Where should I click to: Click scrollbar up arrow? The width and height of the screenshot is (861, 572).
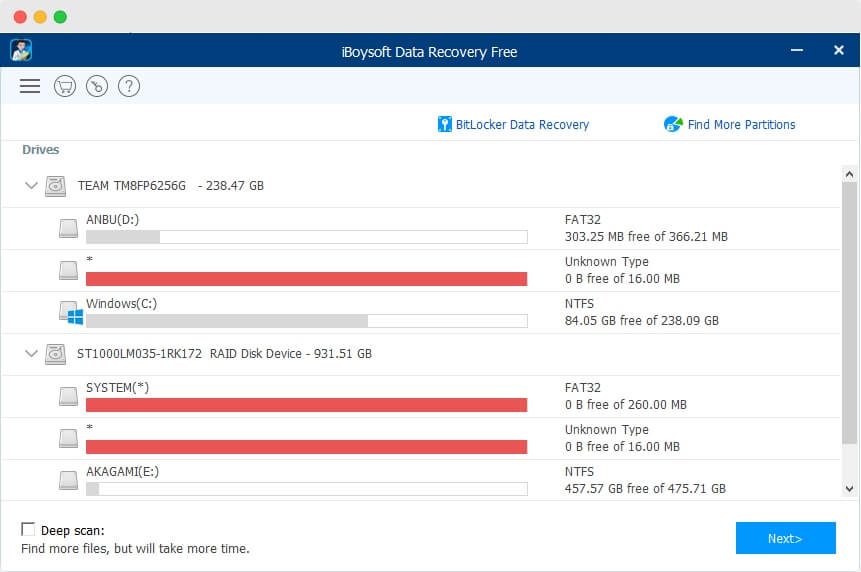point(849,175)
